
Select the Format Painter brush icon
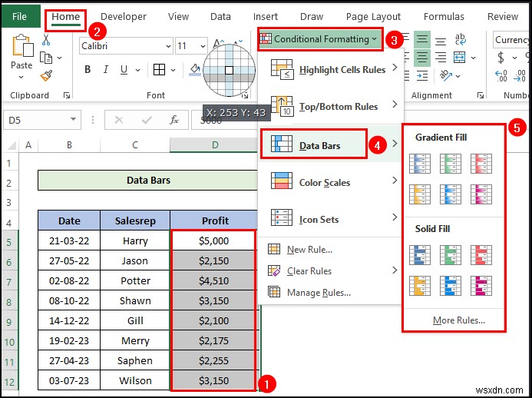pos(46,75)
